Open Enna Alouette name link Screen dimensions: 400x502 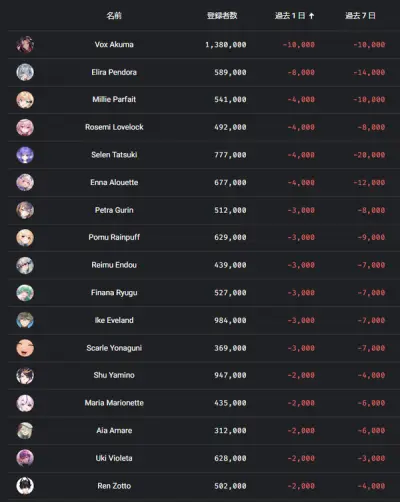pos(114,182)
